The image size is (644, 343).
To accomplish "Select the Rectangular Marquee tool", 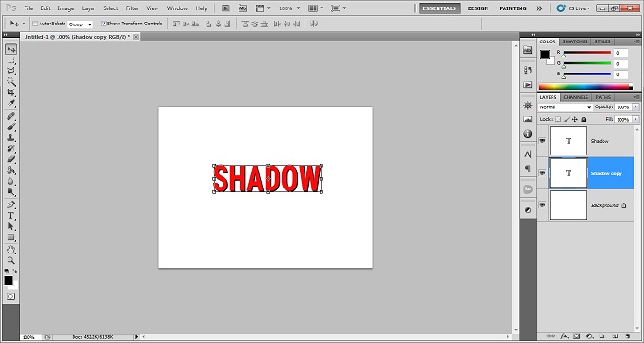I will tap(10, 60).
